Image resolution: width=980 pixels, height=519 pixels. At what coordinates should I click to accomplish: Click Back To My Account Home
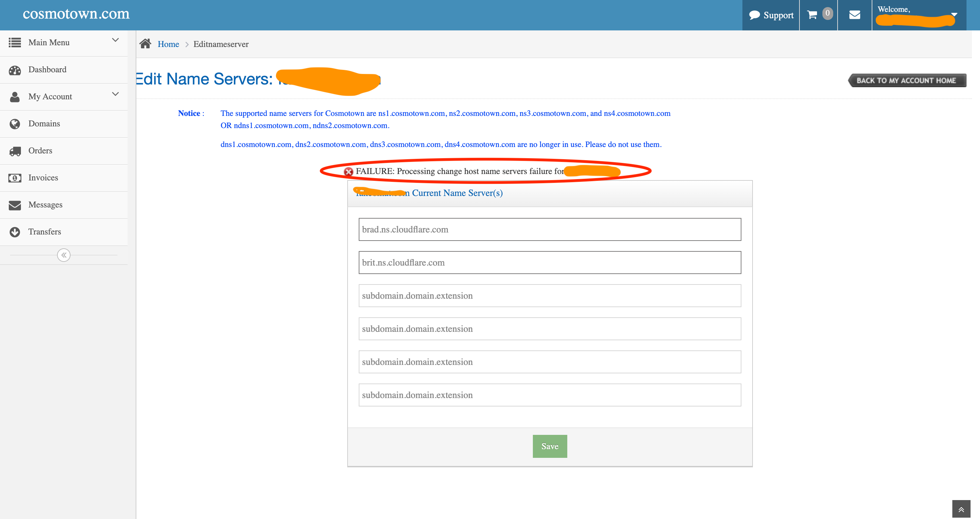coord(906,80)
